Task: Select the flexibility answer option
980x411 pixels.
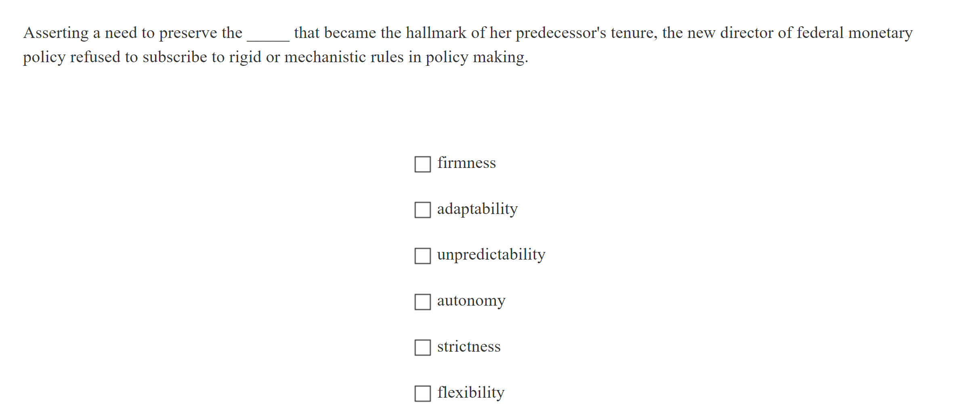Action: click(422, 393)
